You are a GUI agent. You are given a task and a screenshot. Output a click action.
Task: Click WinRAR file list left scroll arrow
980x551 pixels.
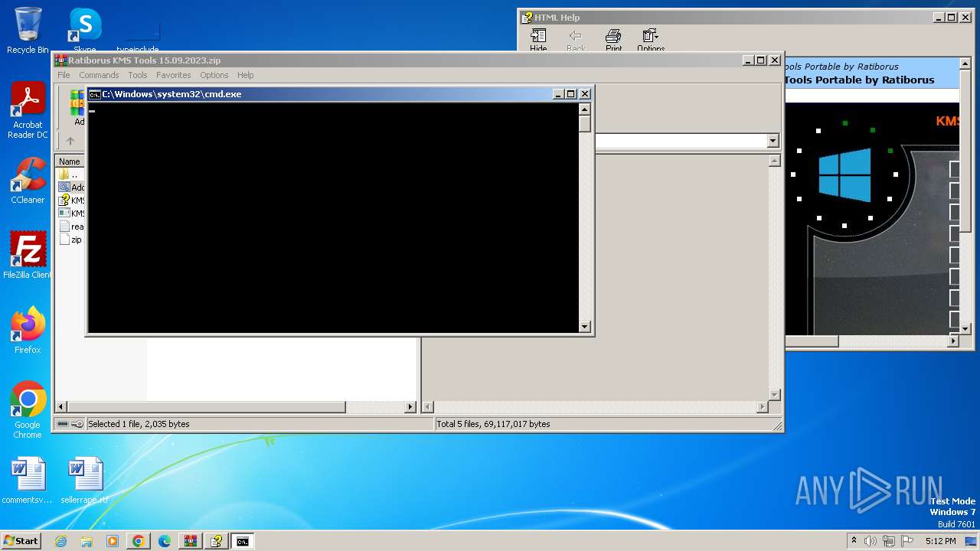(x=62, y=407)
